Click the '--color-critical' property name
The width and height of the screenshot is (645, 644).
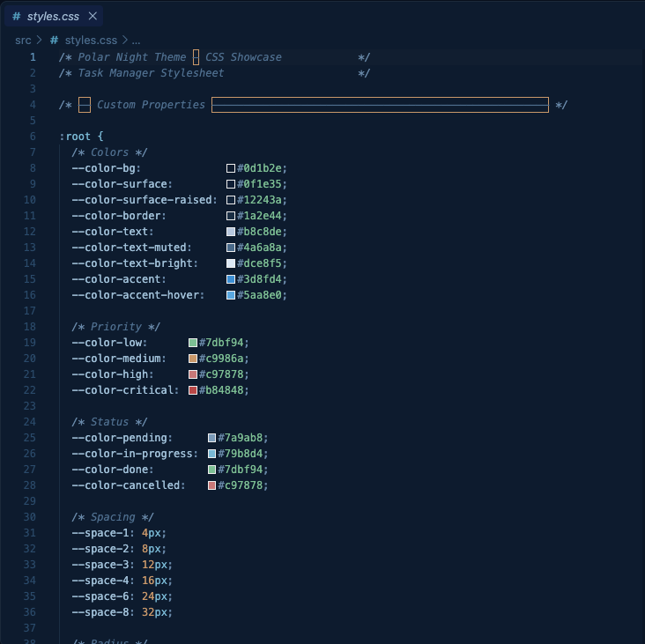[122, 390]
